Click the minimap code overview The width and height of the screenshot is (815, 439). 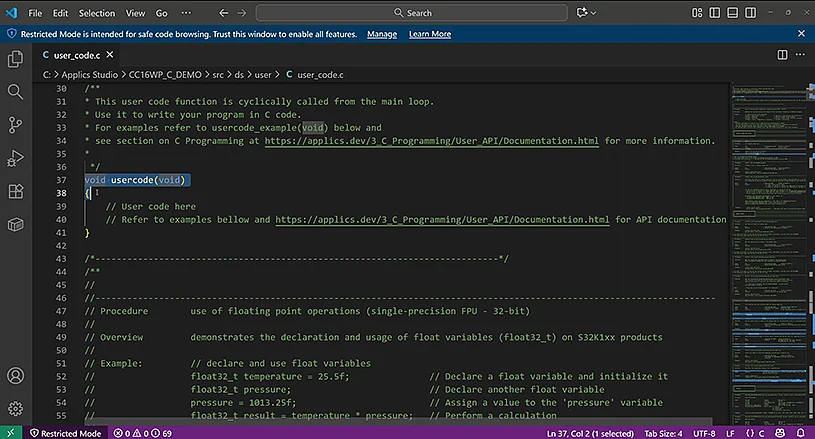[x=769, y=254]
